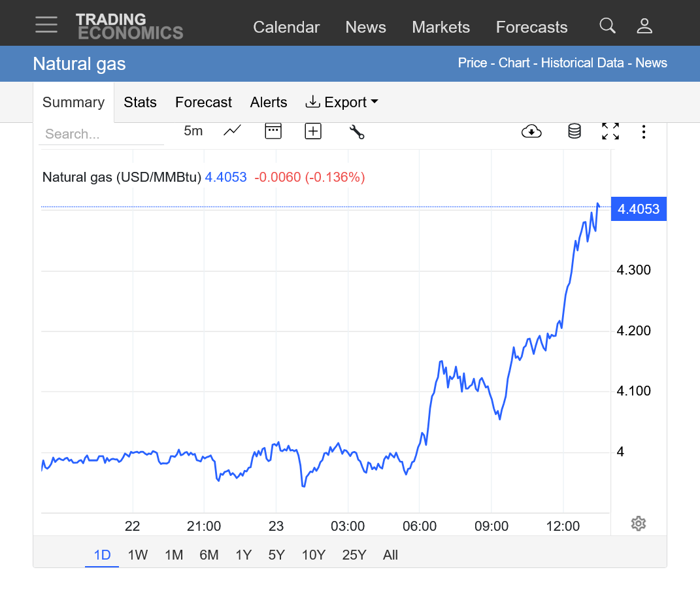Screen dimensions: 700x589
Task: Toggle fullscreen chart view
Action: (610, 131)
